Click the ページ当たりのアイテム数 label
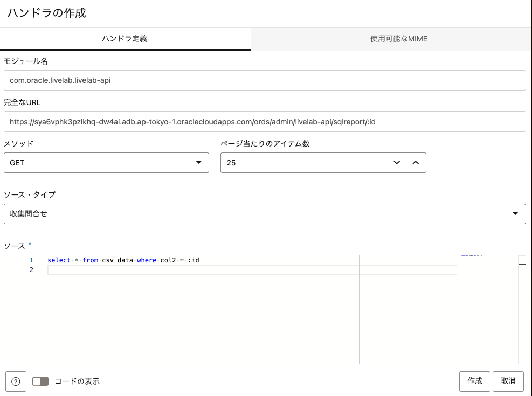Image resolution: width=532 pixels, height=396 pixels. click(x=265, y=144)
